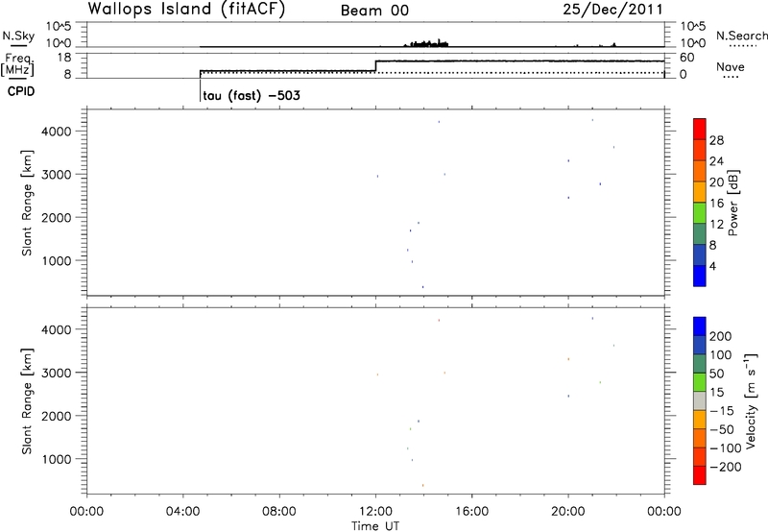Click the "200" label on the Velocity colorbar
This screenshot has width=768, height=532.
coord(721,336)
